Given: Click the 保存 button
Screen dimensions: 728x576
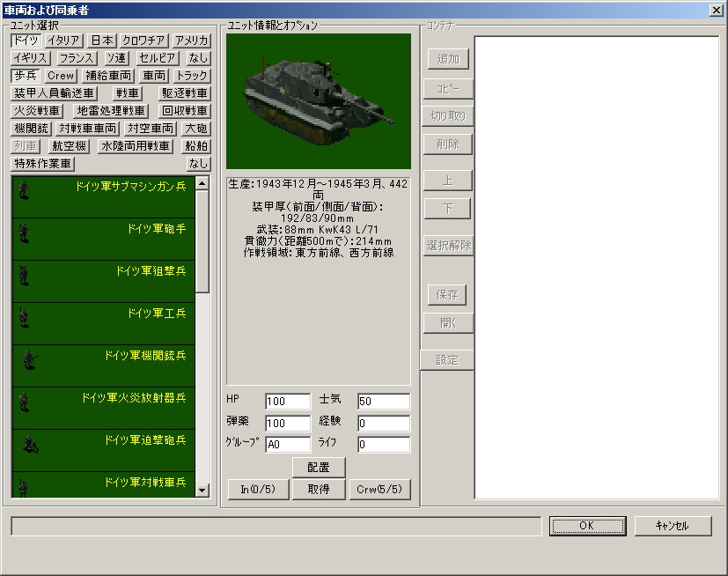Looking at the screenshot, I should pyautogui.click(x=447, y=295).
